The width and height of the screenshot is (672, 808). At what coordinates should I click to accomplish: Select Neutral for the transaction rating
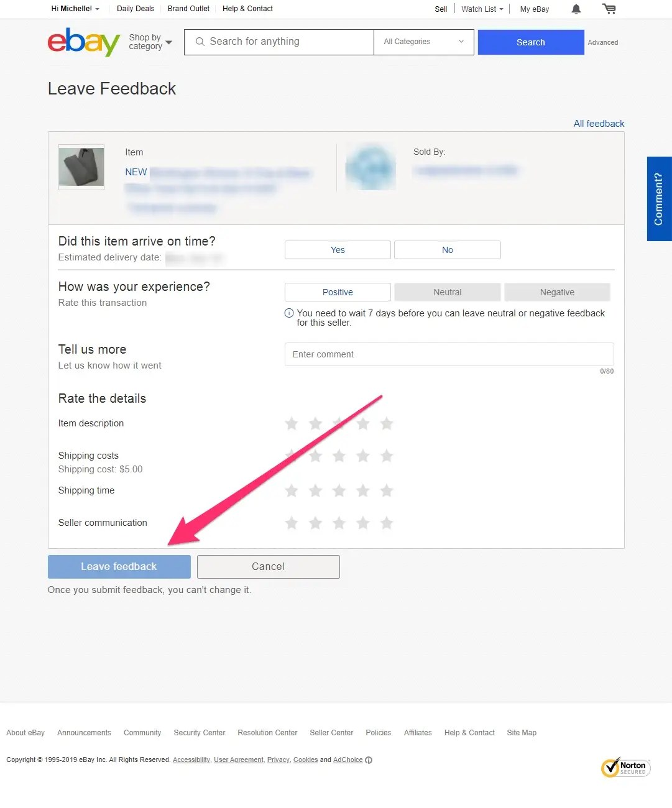447,292
